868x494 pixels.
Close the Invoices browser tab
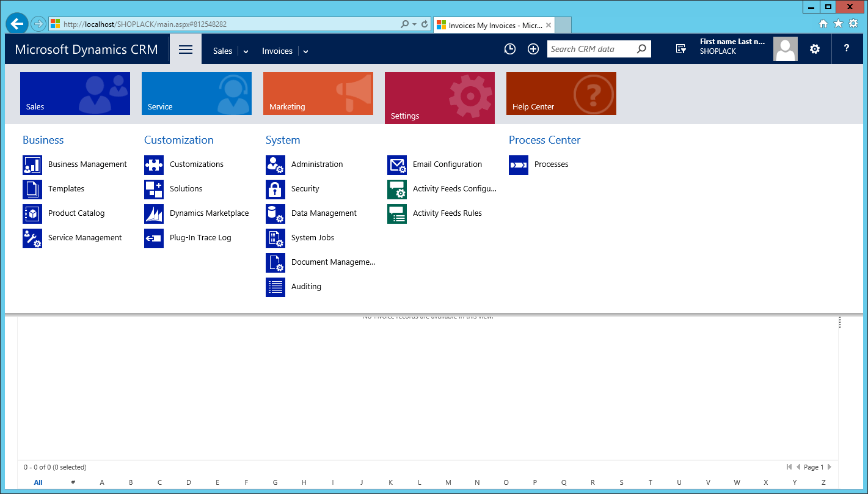click(x=549, y=26)
